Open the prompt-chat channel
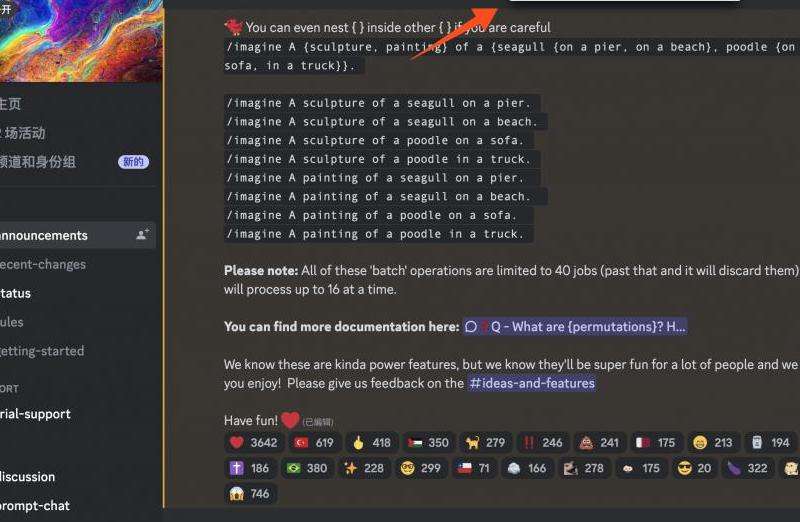 coord(36,506)
